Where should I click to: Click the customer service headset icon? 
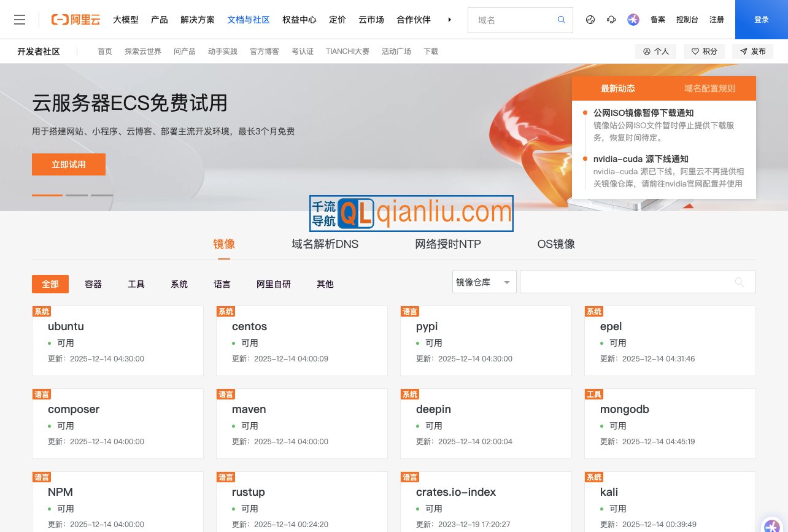pyautogui.click(x=611, y=20)
